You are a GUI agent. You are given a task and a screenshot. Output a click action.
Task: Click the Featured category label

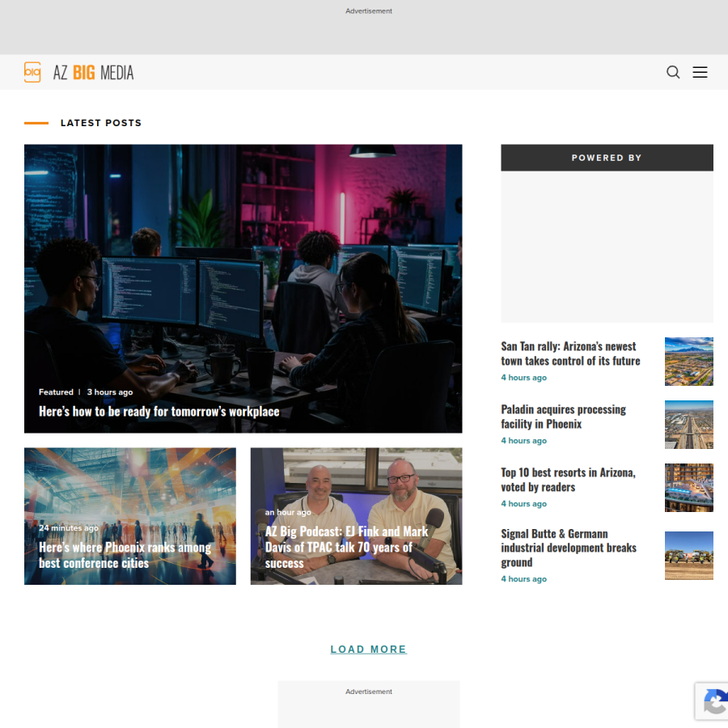click(56, 392)
